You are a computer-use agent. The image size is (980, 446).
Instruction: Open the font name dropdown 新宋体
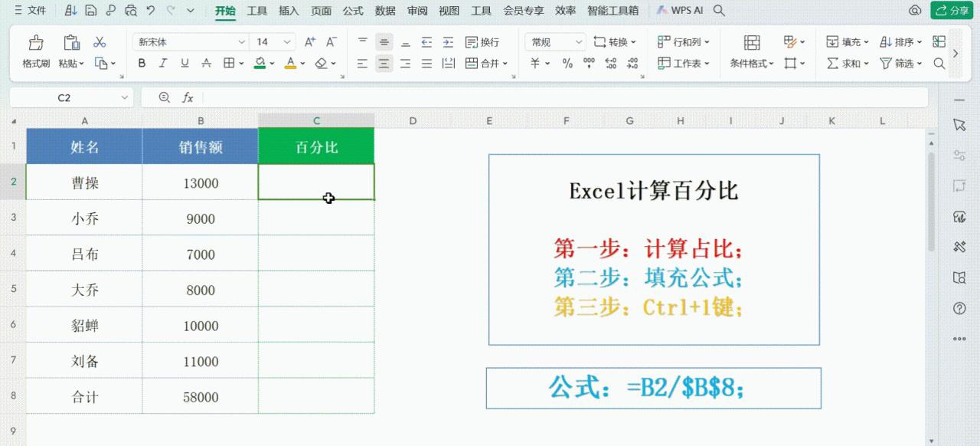242,42
